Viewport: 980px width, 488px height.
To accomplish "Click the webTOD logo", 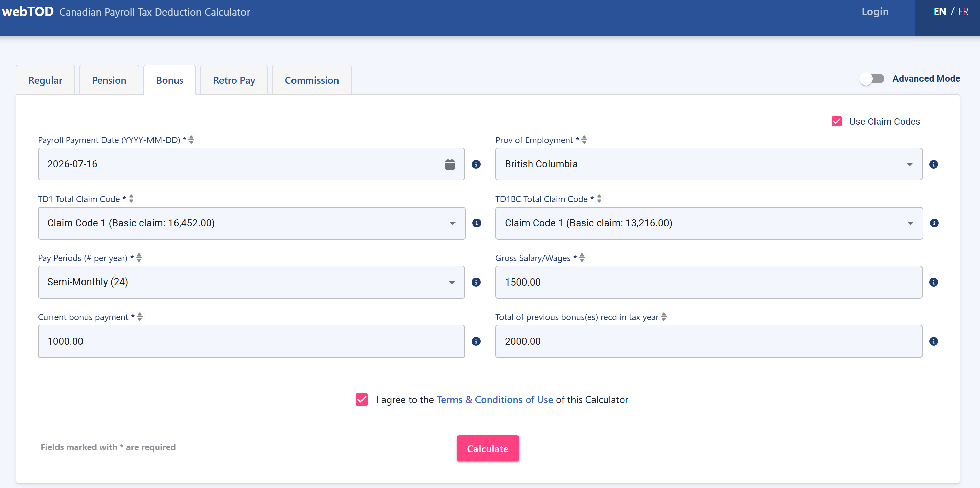I will (x=28, y=11).
